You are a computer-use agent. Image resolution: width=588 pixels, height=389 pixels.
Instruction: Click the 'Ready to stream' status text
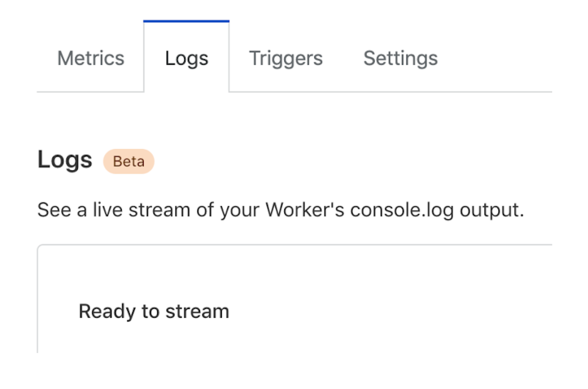pos(154,311)
